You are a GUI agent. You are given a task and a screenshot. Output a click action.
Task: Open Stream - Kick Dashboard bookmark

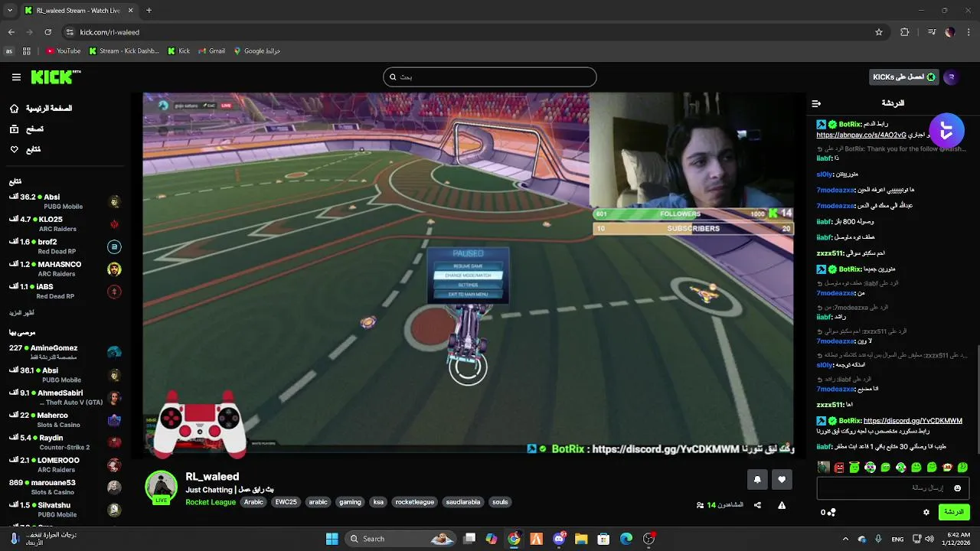[124, 51]
